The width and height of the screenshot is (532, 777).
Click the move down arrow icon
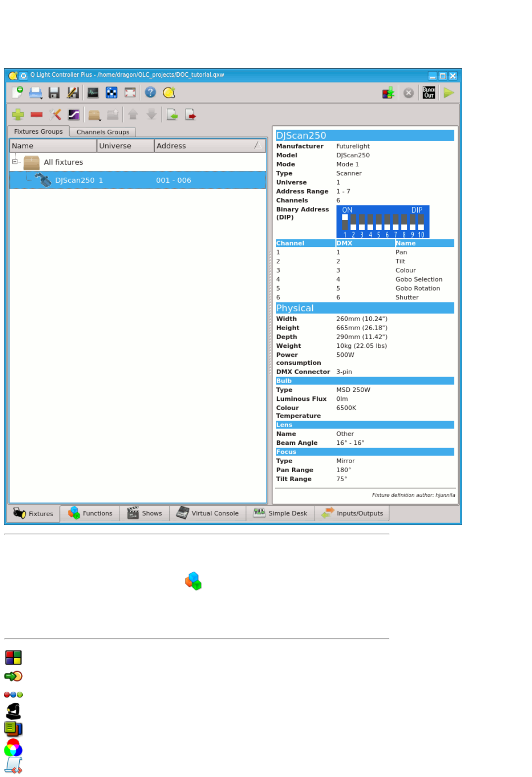click(x=151, y=115)
